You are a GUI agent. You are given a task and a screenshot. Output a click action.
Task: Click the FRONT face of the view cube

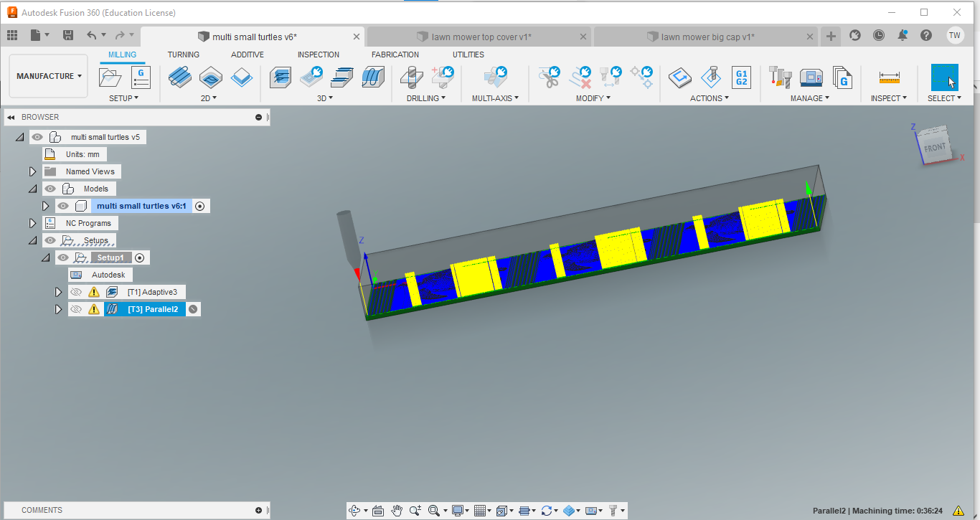[934, 148]
